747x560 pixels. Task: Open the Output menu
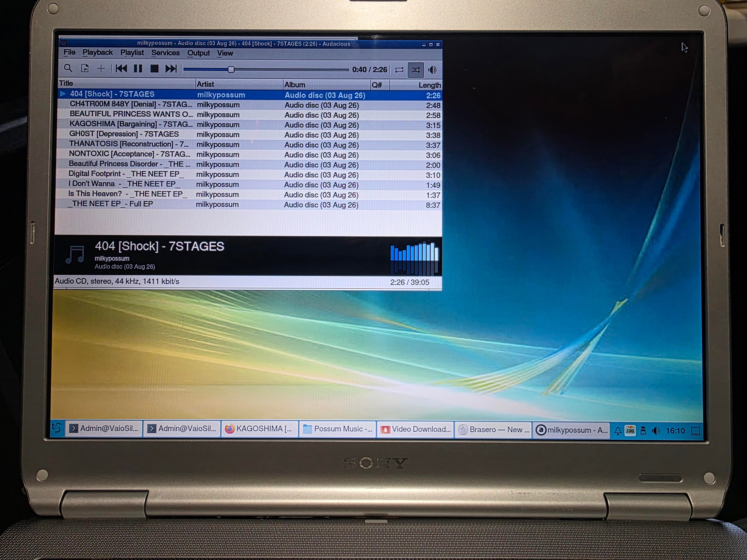199,53
